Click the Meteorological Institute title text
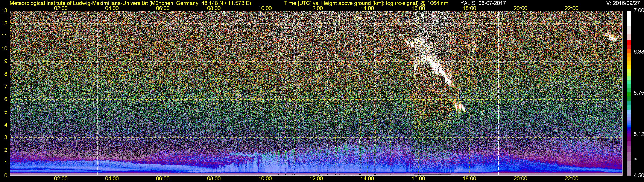The image size is (644, 182). point(131,3)
